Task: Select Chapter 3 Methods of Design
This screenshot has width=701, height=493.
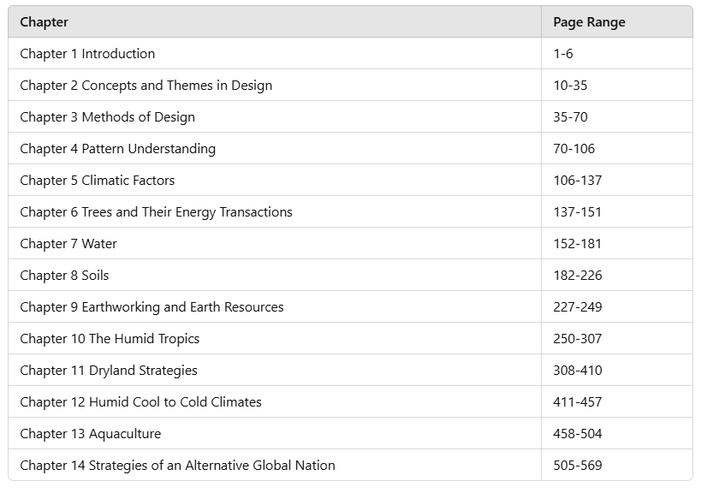Action: [x=108, y=117]
